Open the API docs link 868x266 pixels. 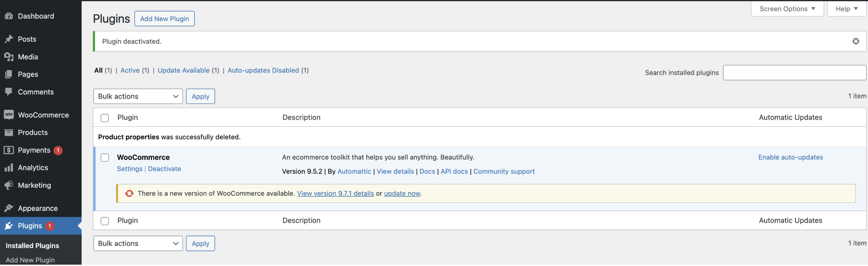[x=454, y=172]
